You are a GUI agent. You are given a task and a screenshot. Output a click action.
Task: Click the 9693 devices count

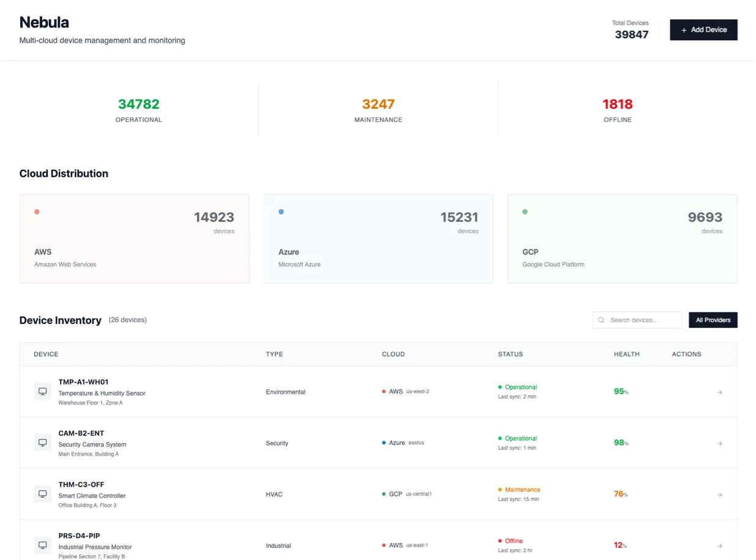705,218
